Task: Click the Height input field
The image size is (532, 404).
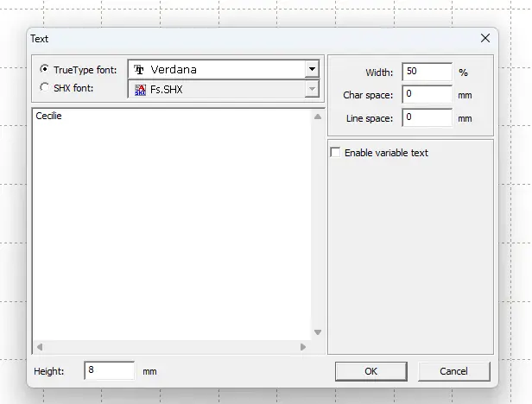Action: (109, 370)
